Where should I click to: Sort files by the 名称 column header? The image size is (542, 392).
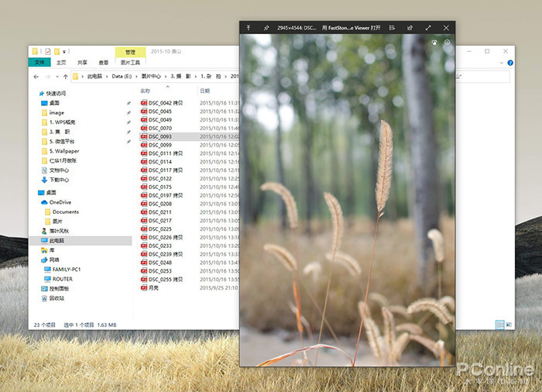145,91
